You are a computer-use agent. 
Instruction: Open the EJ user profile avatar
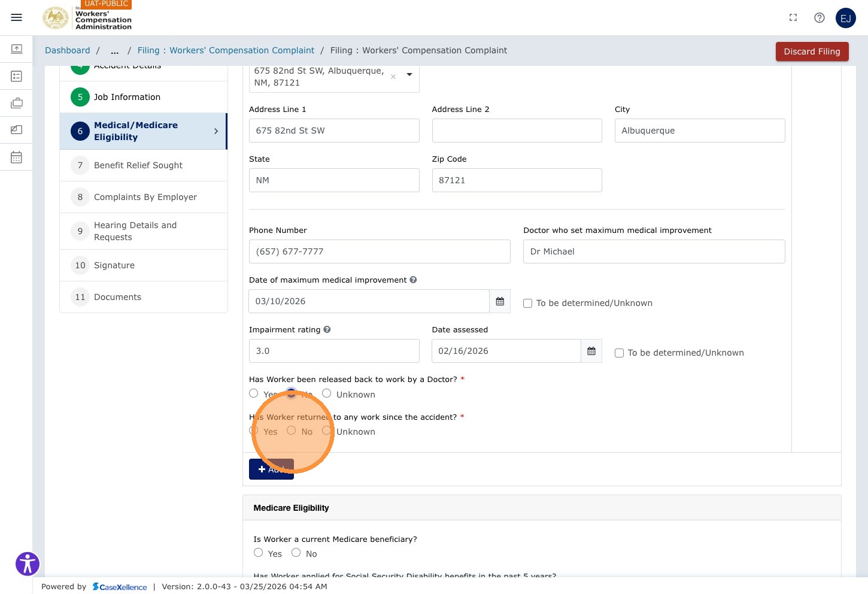[846, 18]
